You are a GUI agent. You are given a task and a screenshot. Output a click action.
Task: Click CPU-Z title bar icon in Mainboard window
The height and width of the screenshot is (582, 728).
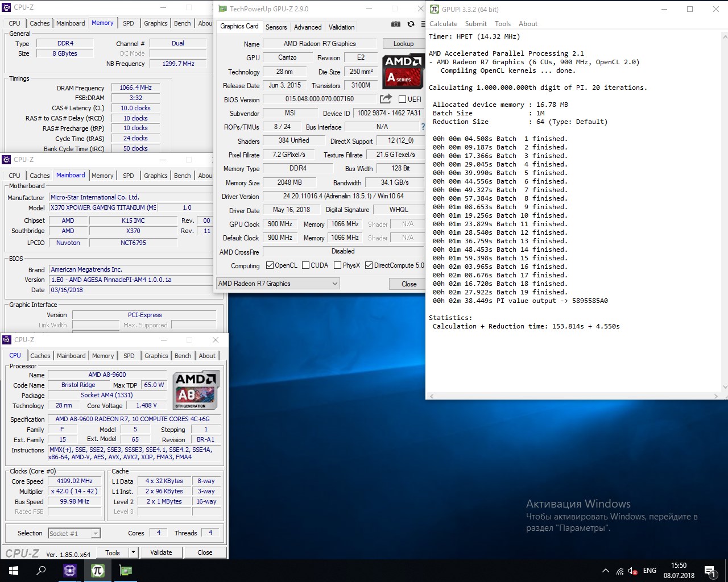coord(7,160)
